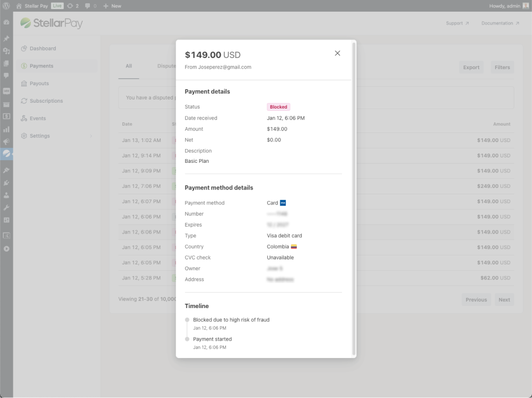Open comments from the admin bar icon
This screenshot has width=532, height=398.
pyautogui.click(x=90, y=6)
